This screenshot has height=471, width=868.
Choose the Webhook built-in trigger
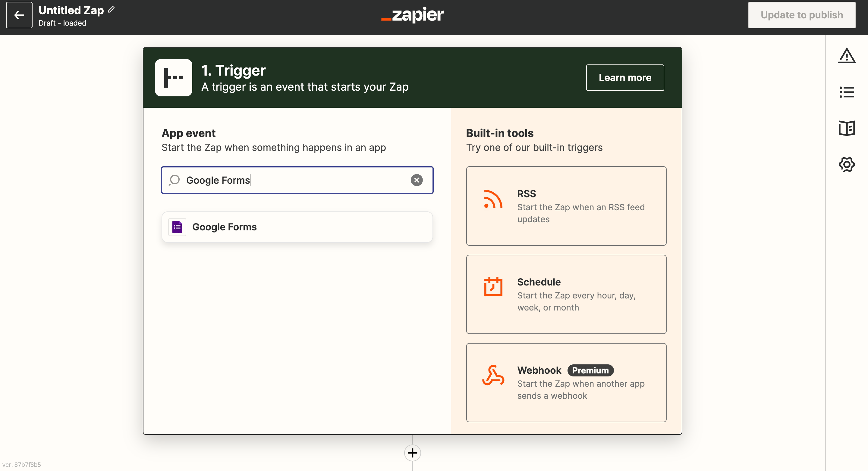pos(566,382)
